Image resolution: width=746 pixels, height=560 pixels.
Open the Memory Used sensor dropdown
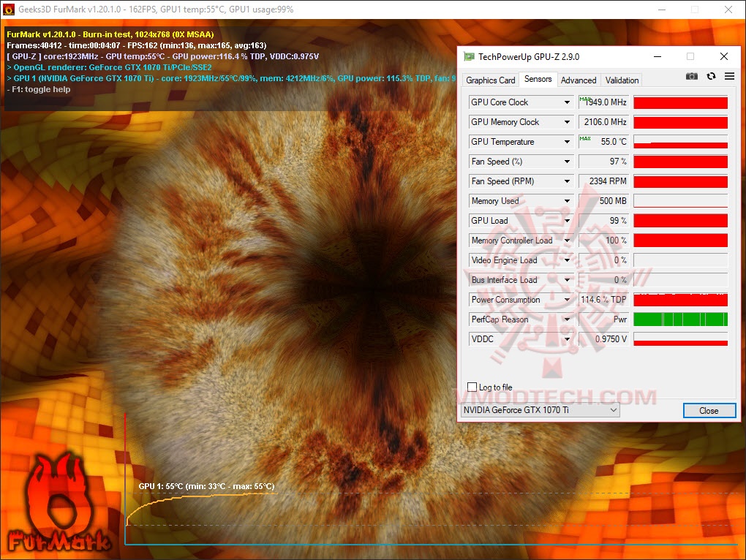pyautogui.click(x=567, y=201)
